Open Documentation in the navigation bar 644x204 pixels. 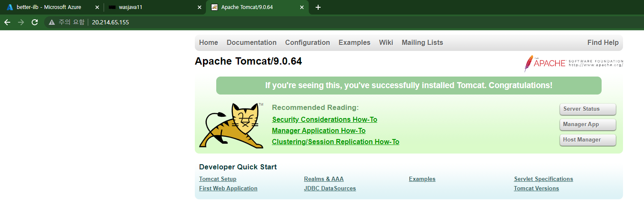[x=252, y=43]
